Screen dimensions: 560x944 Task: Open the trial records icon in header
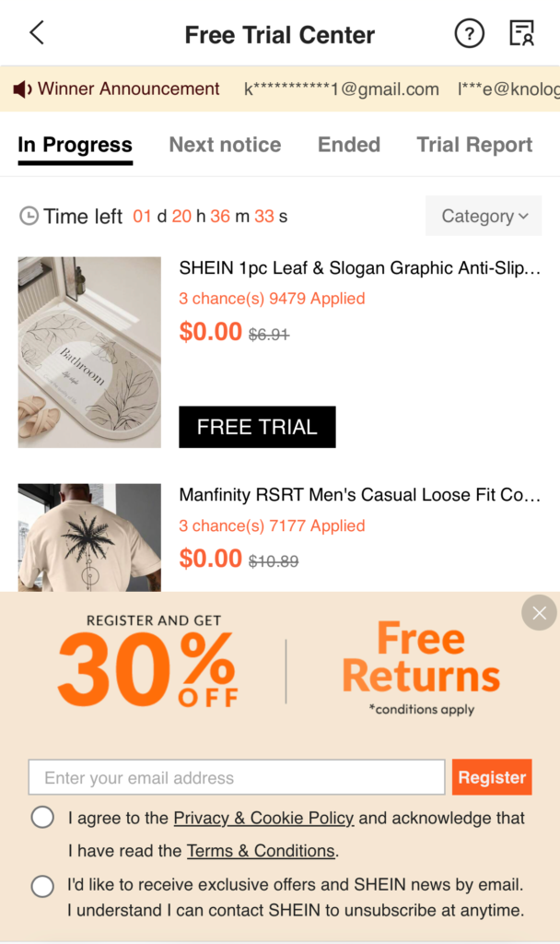[x=521, y=33]
